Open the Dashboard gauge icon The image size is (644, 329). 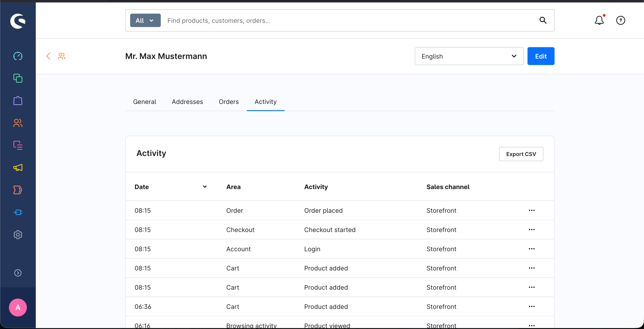click(x=18, y=56)
